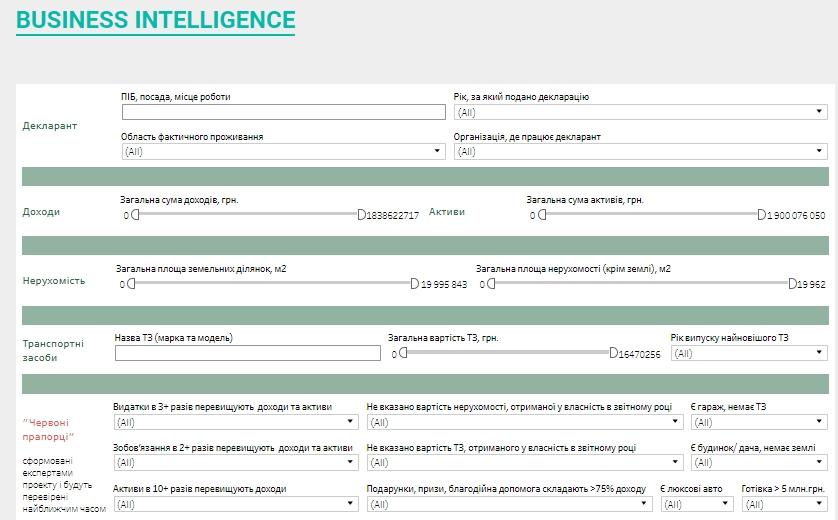Viewport: 838px width, 520px height.
Task: Open the Рік, за який подано декларацію dropdown
Action: [640, 112]
